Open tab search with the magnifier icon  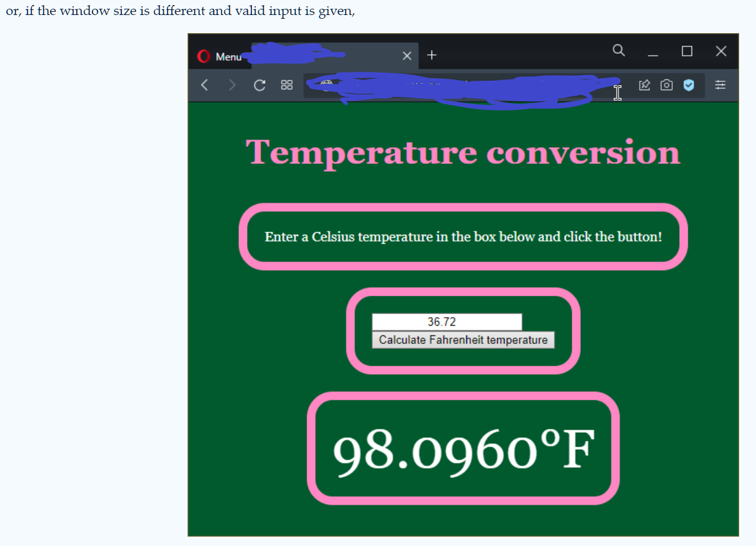618,50
